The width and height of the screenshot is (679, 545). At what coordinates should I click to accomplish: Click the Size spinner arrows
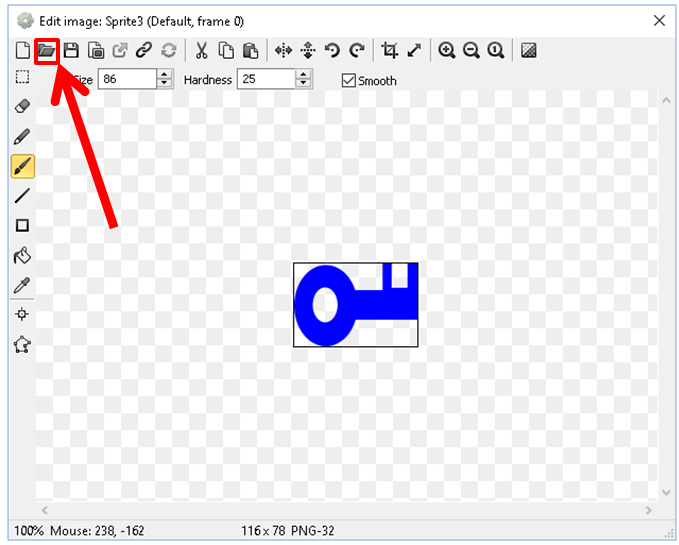tap(165, 79)
